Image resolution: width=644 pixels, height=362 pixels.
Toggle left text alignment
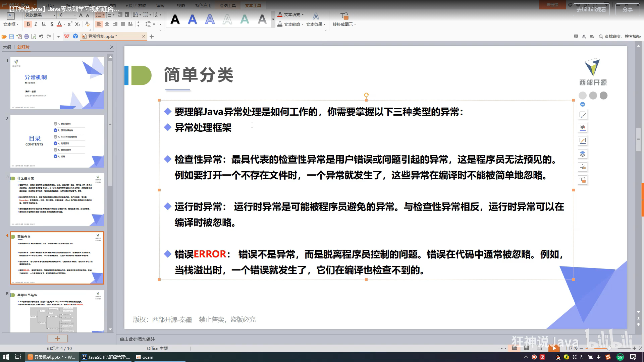[99, 24]
